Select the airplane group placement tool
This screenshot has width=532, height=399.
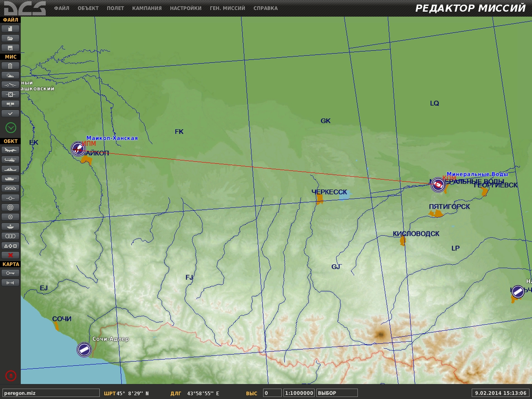click(10, 150)
